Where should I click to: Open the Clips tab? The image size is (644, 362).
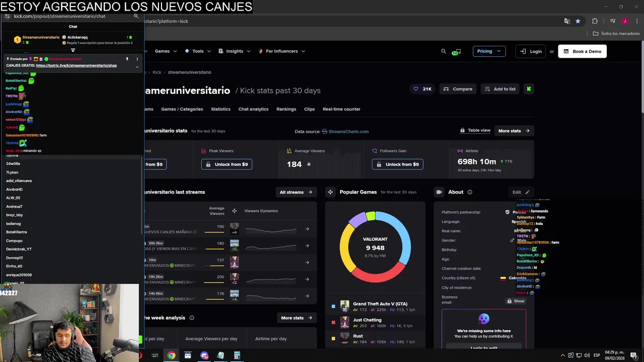pyautogui.click(x=309, y=109)
